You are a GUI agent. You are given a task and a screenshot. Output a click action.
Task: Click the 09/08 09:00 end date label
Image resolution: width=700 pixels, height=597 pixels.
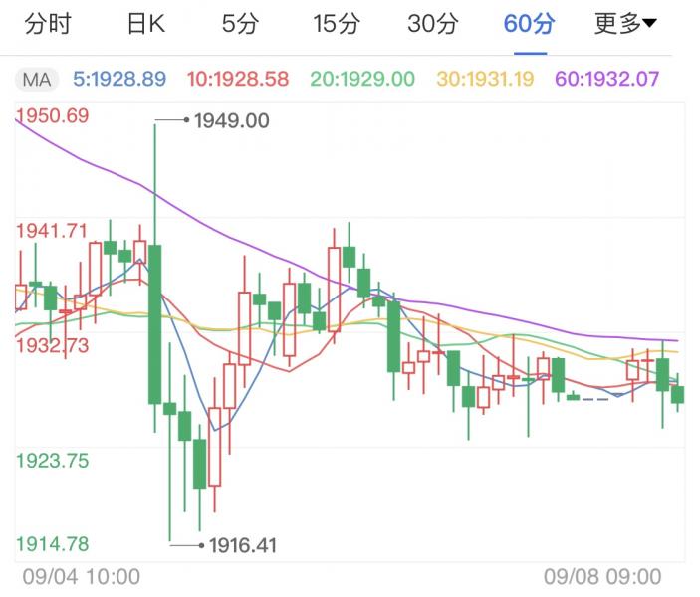[602, 576]
